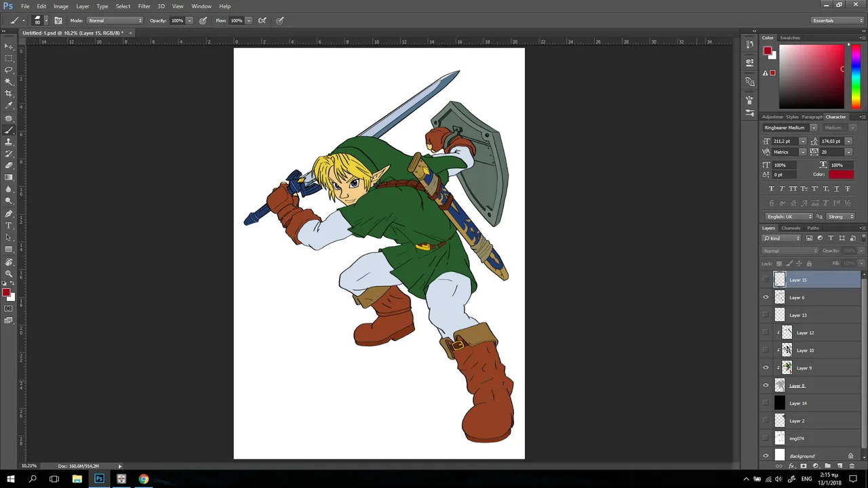The image size is (868, 488).
Task: Click the foreground color red swatch in toolbar
Action: [x=6, y=292]
